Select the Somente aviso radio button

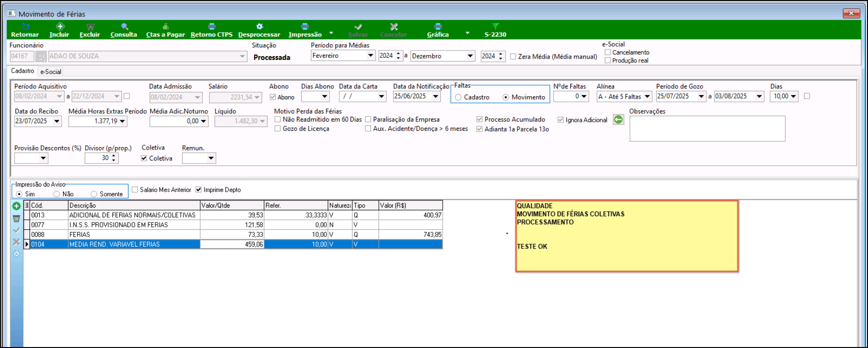coord(94,194)
